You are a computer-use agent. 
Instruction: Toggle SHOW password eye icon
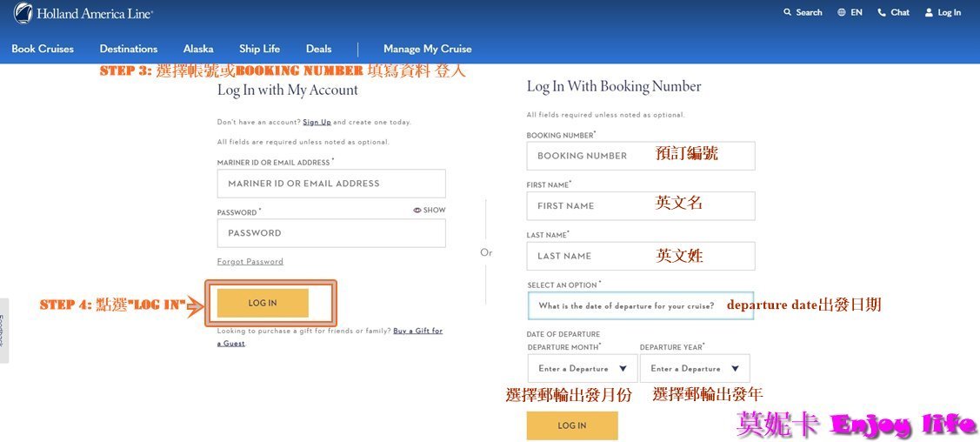pyautogui.click(x=430, y=210)
